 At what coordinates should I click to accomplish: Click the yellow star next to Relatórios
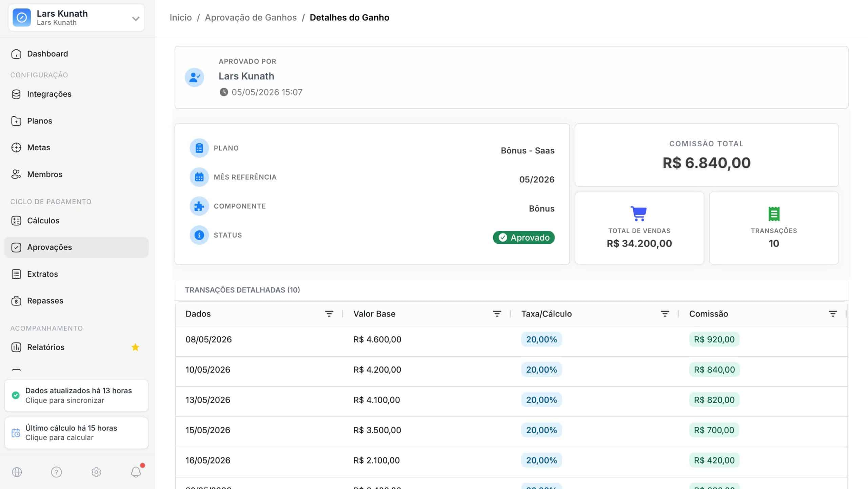click(135, 347)
